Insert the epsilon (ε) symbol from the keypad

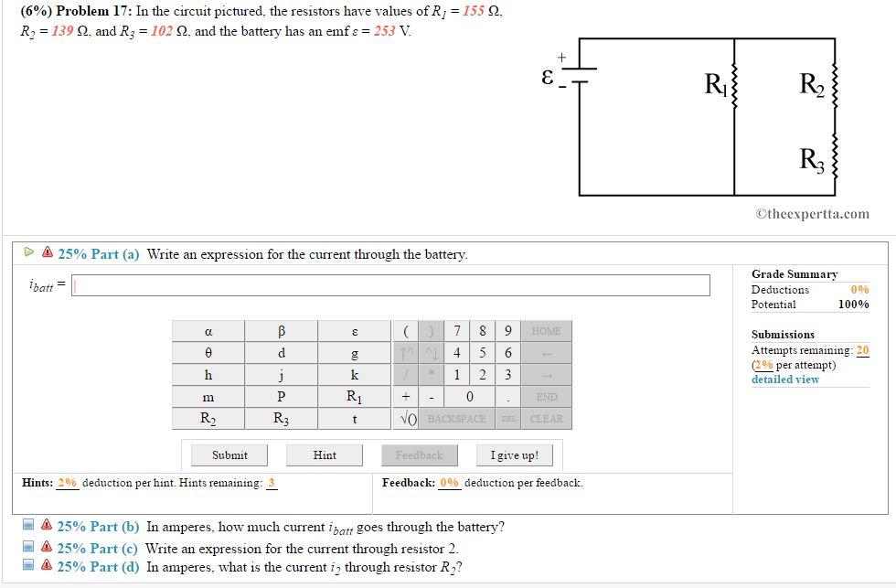coord(354,330)
